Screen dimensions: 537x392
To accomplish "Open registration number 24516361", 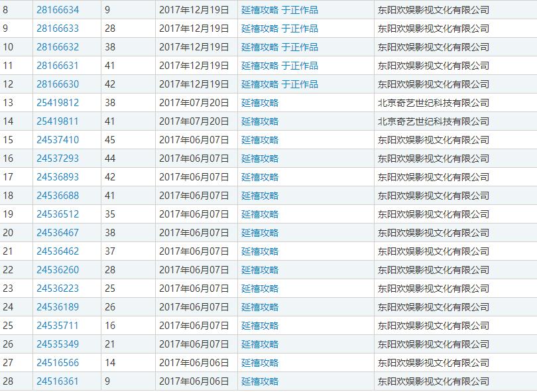I will (58, 381).
